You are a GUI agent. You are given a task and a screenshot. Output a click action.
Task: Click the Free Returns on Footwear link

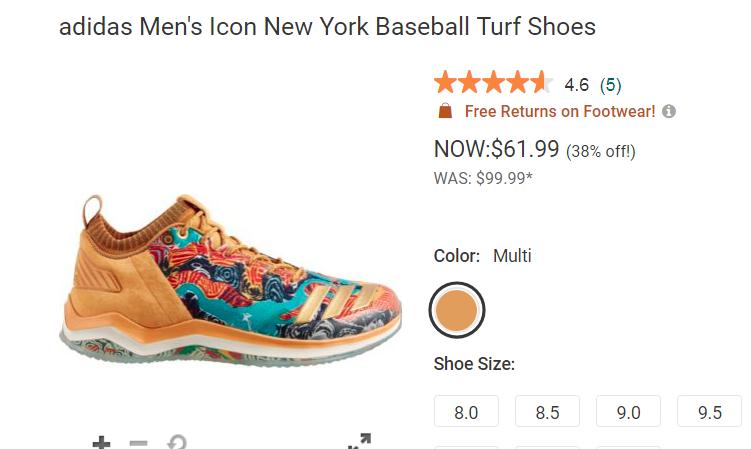tap(560, 111)
